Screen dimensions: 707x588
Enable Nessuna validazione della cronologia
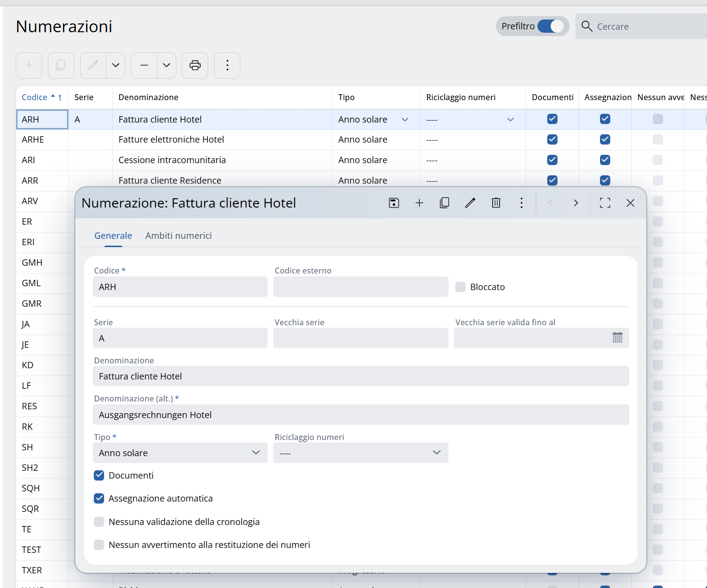[99, 522]
